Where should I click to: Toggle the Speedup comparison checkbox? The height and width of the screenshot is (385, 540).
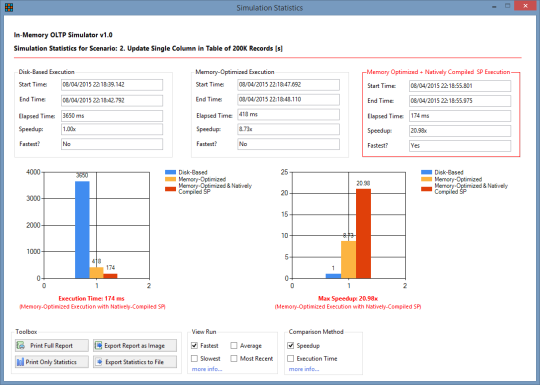[x=291, y=345]
